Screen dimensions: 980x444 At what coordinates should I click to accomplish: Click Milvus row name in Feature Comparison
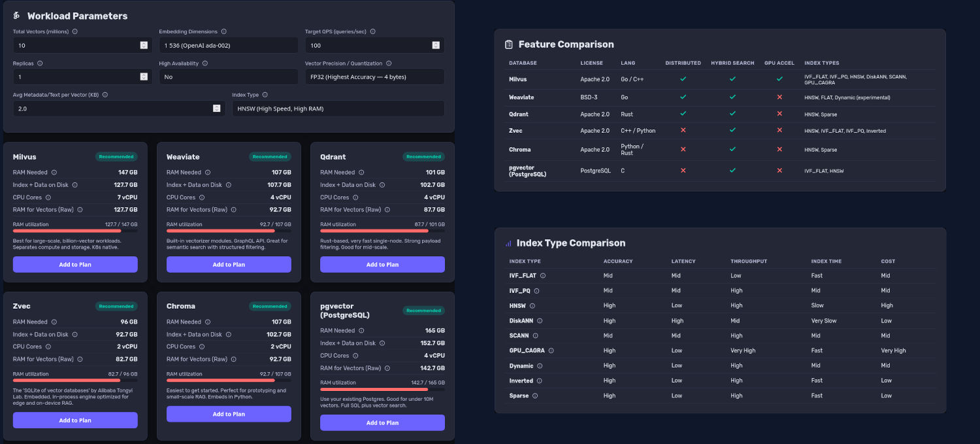(517, 78)
